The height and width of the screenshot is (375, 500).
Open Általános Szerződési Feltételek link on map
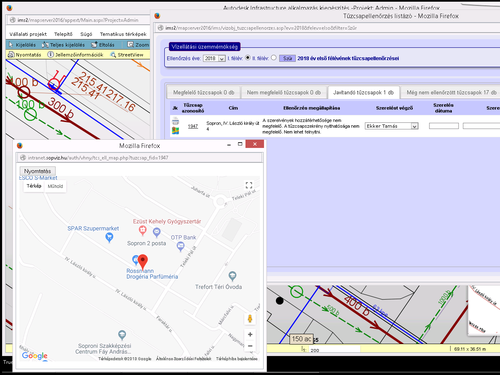183,359
